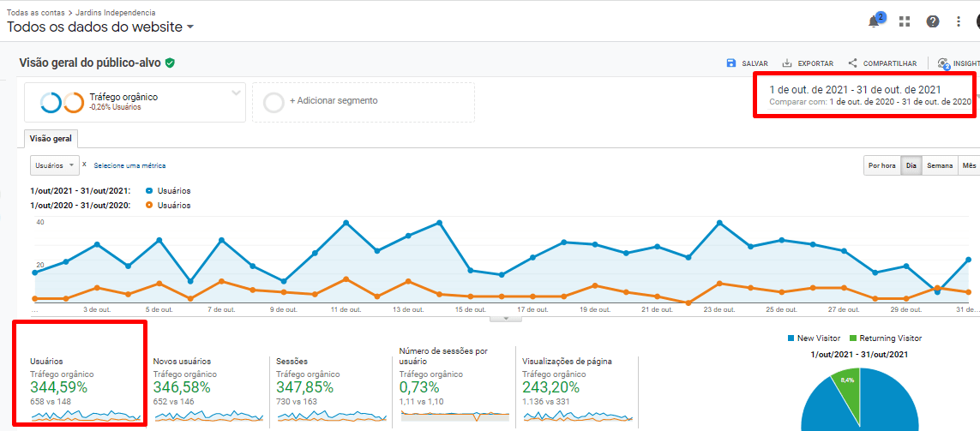This screenshot has width=980, height=431.
Task: Click Adicionar segmento
Action: coord(334,101)
